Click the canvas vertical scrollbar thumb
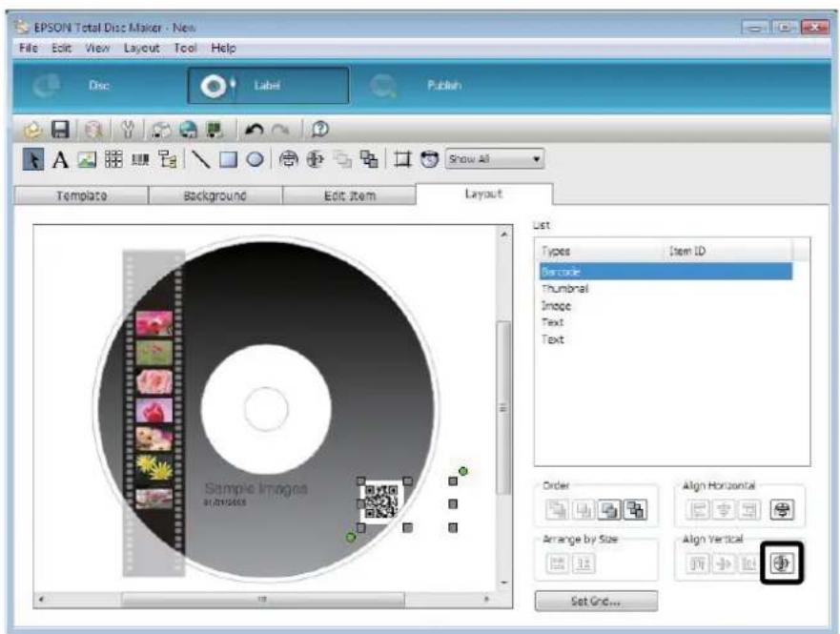The width and height of the screenshot is (840, 634). pyautogui.click(x=503, y=407)
